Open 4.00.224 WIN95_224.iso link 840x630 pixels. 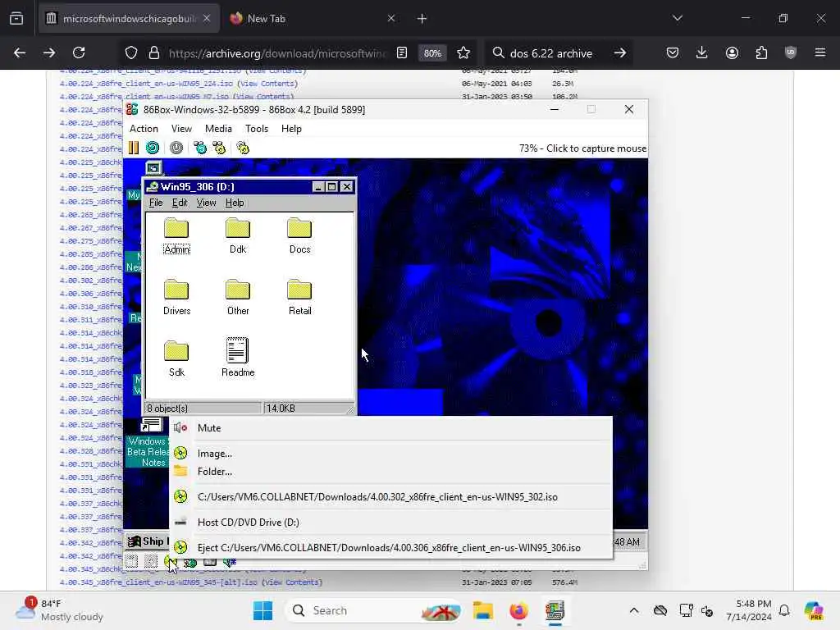[x=146, y=84]
